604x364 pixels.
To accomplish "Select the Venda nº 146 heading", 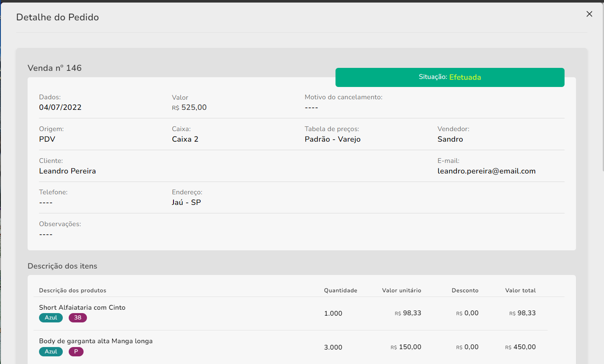I will pos(55,68).
